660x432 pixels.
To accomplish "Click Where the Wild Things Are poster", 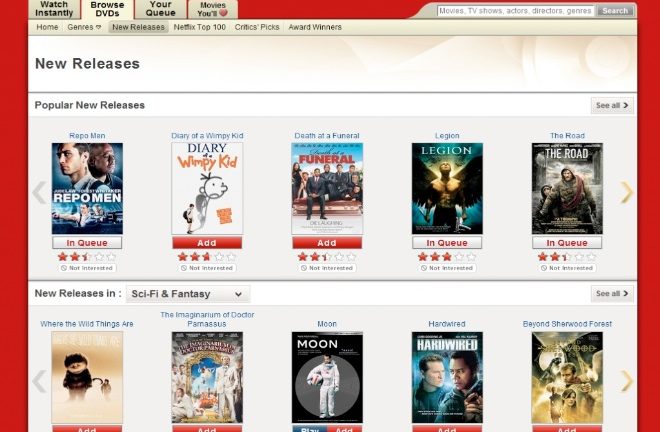I will click(x=87, y=377).
